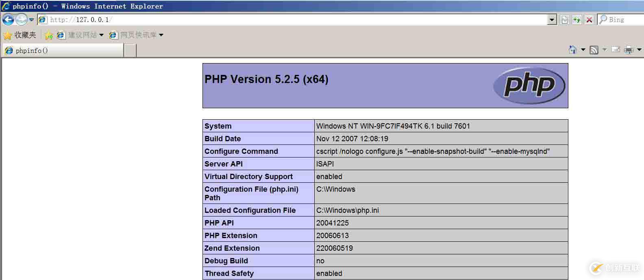Image resolution: width=644 pixels, height=280 pixels.
Task: Open the 建议网站 suggested sites link
Action: point(78,35)
